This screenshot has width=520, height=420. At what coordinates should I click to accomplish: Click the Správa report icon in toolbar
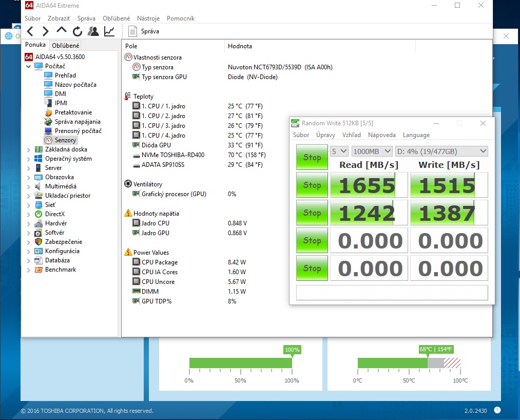[x=132, y=31]
